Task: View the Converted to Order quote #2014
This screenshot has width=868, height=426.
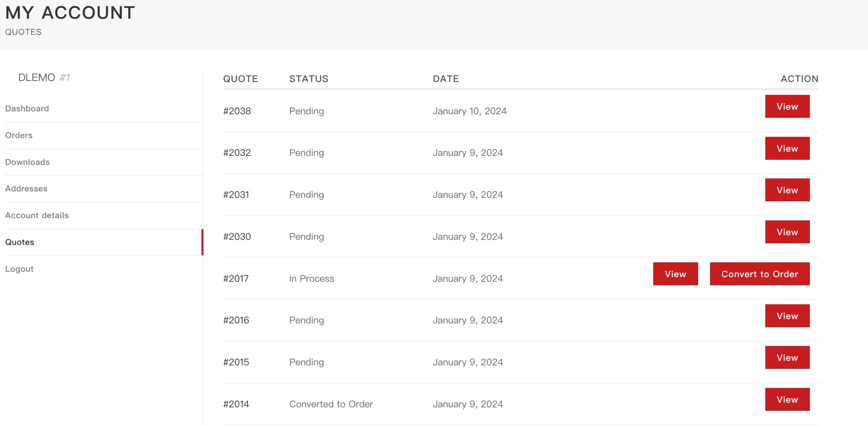Action: pyautogui.click(x=787, y=400)
